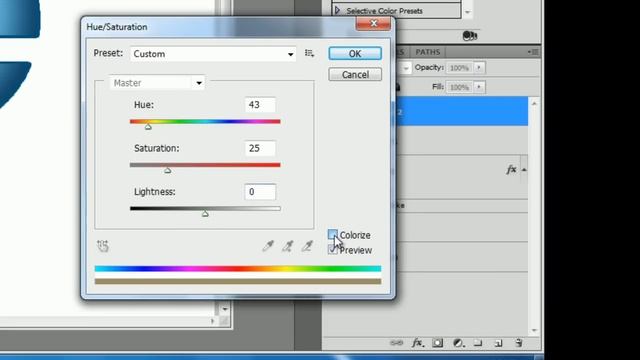Add a layer mask
Image resolution: width=640 pixels, height=360 pixels.
tap(438, 343)
